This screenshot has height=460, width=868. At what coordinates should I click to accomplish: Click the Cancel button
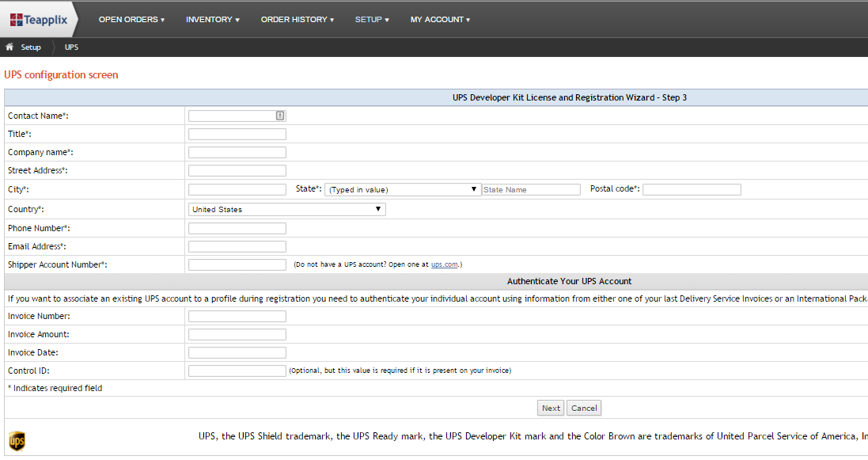[x=584, y=408]
